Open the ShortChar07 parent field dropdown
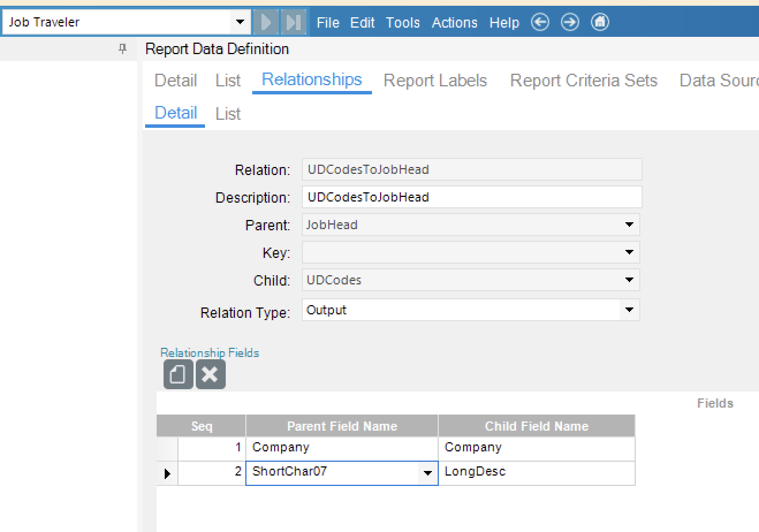The image size is (759, 532). pos(427,473)
